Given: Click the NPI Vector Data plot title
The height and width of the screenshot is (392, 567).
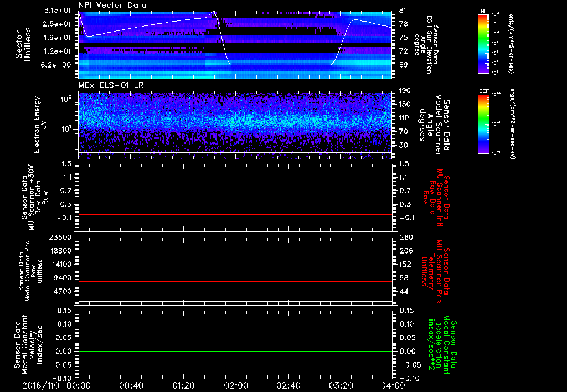Looking at the screenshot, I should coord(112,5).
